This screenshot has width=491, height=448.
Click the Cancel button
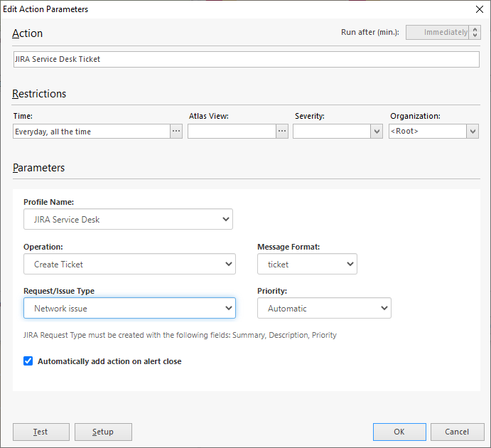457,432
